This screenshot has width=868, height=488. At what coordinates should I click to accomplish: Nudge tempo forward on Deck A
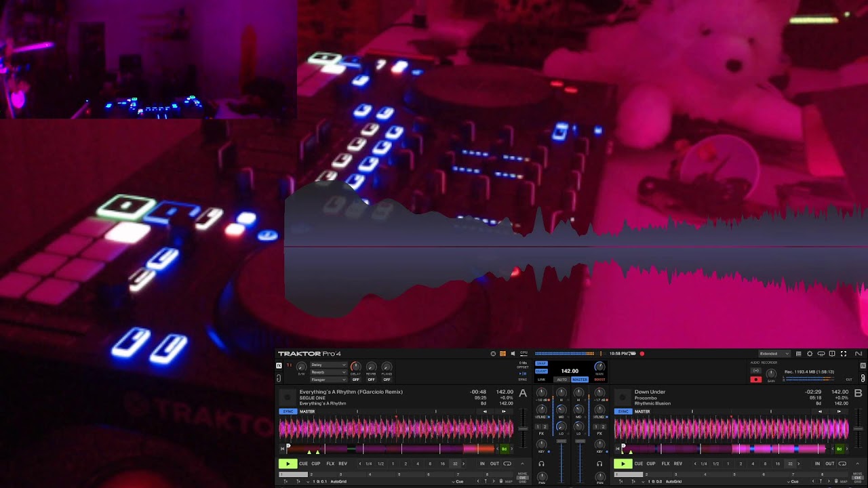(504, 411)
